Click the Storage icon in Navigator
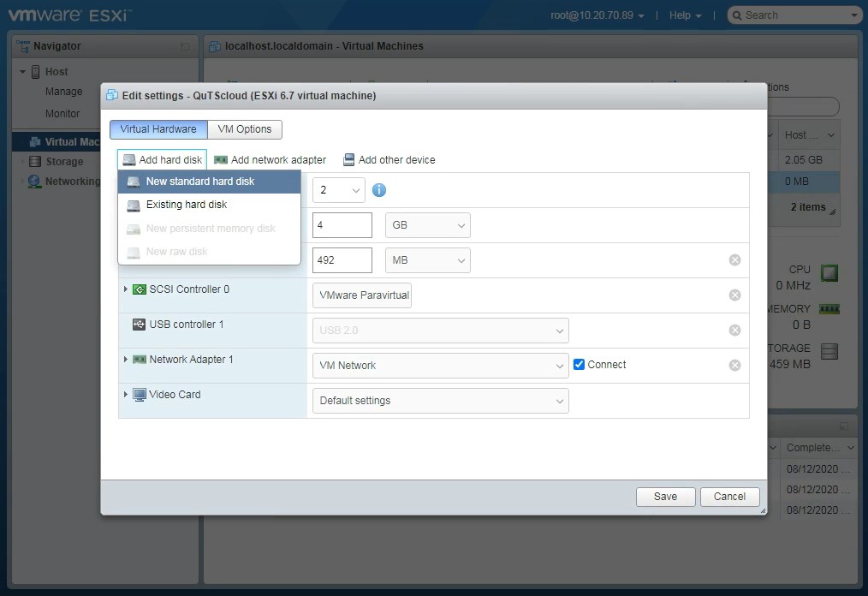This screenshot has height=596, width=868. click(x=35, y=162)
